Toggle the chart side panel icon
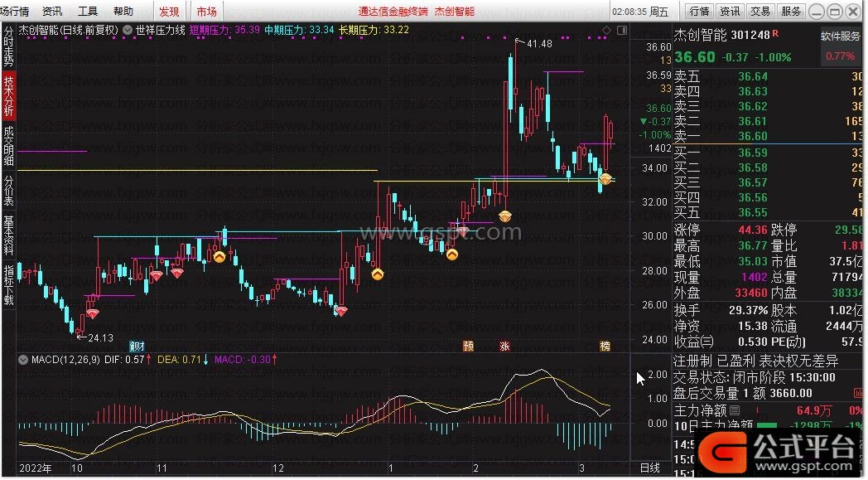Viewport: 868px width, 480px height. pos(622,30)
